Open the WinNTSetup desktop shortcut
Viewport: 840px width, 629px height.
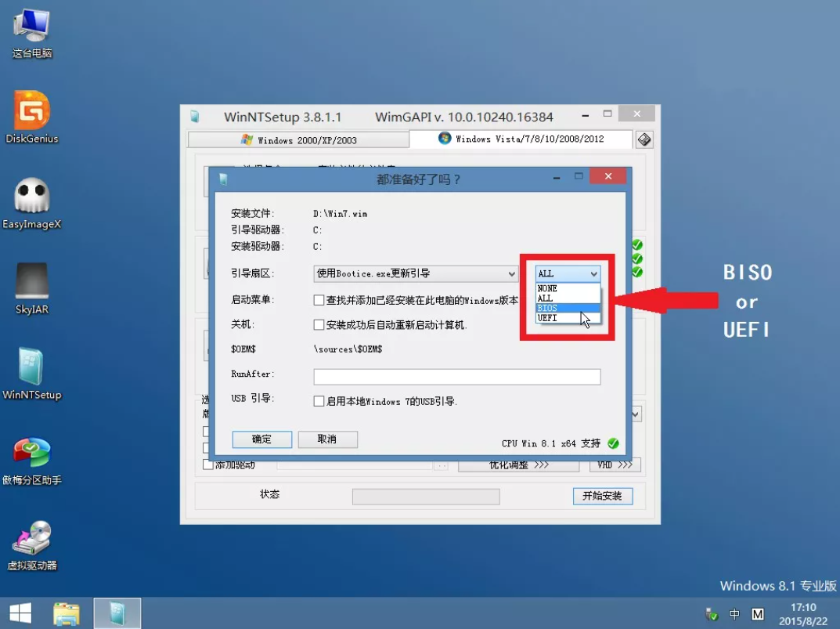click(31, 374)
